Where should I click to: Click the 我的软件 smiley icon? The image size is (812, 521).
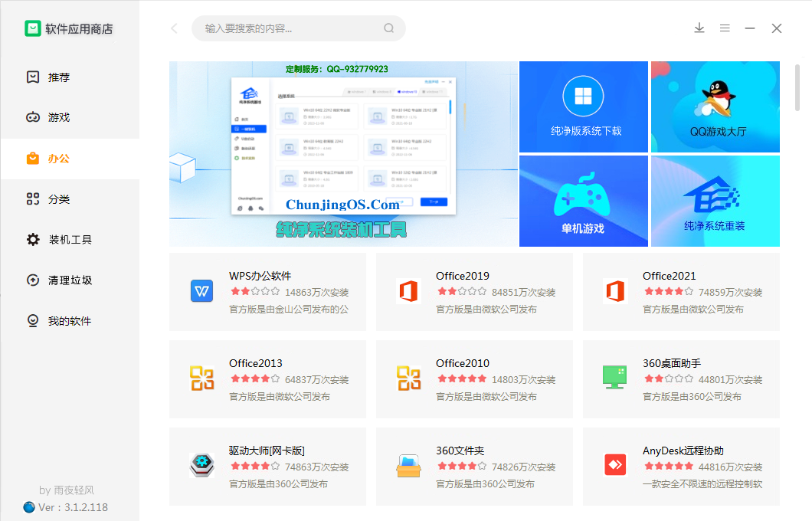tap(33, 321)
